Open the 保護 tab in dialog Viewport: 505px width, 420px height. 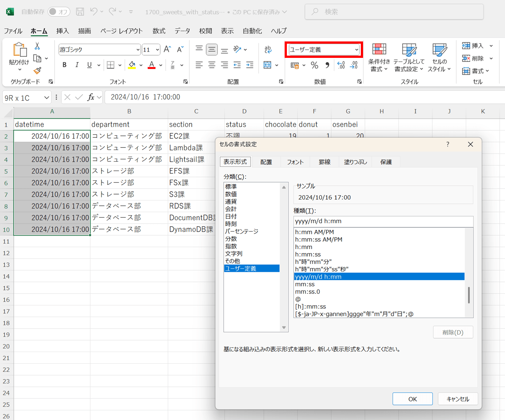tap(386, 162)
